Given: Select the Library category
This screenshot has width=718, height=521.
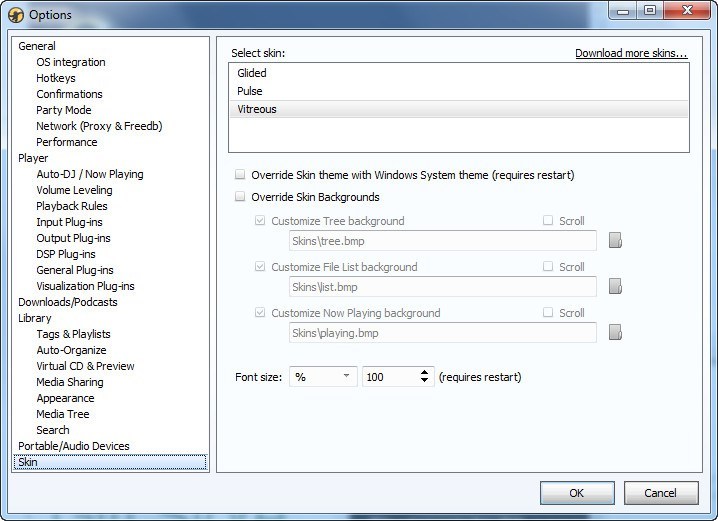Looking at the screenshot, I should [x=34, y=319].
